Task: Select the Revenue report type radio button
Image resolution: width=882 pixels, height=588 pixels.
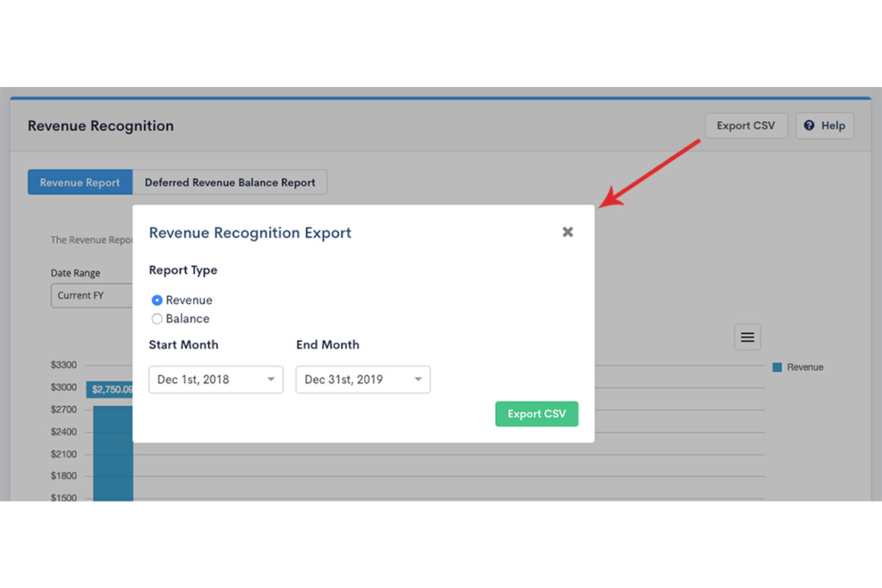Action: (x=157, y=300)
